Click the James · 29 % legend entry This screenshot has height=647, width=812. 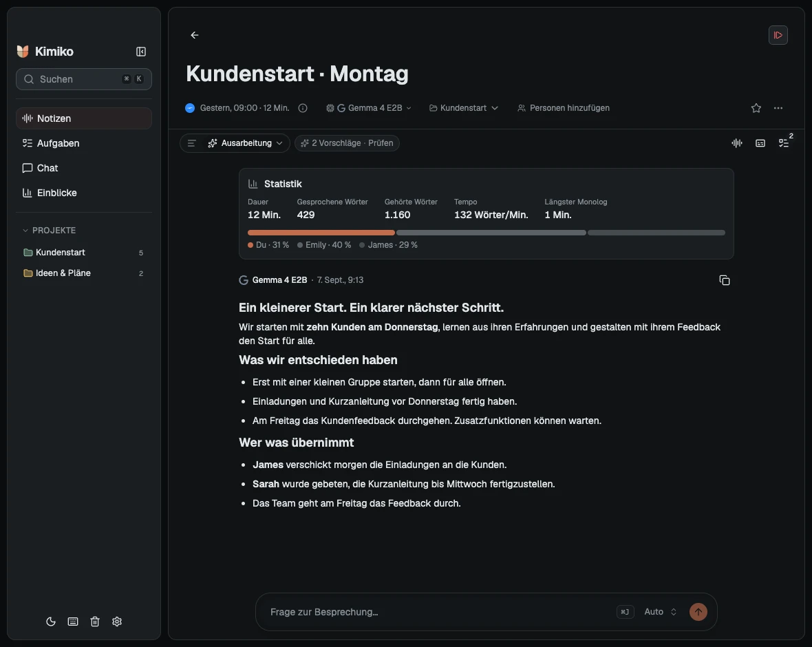click(388, 245)
